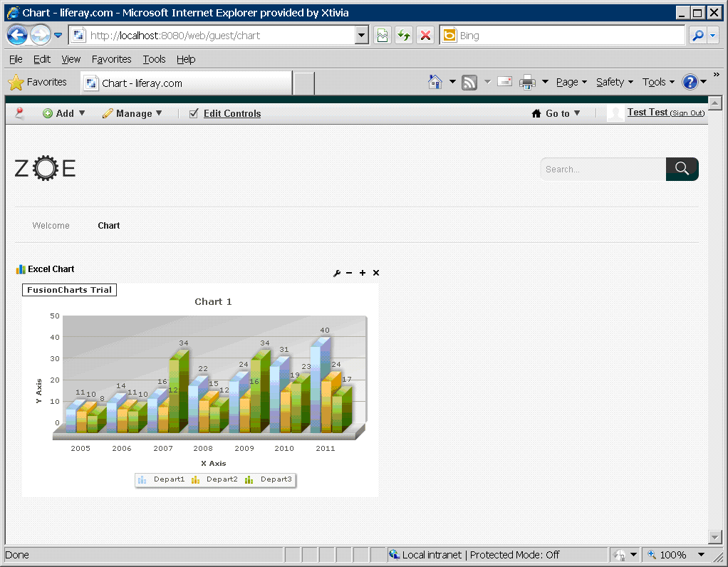Open the Go to dropdown

557,113
